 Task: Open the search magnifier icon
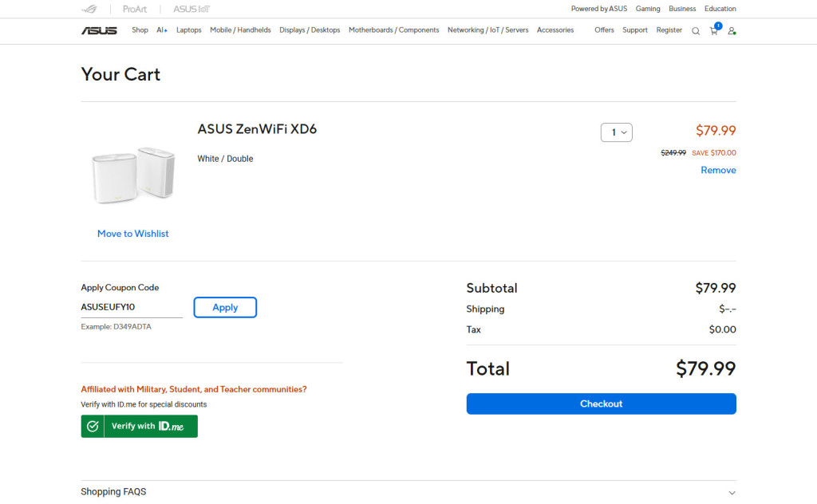point(695,31)
